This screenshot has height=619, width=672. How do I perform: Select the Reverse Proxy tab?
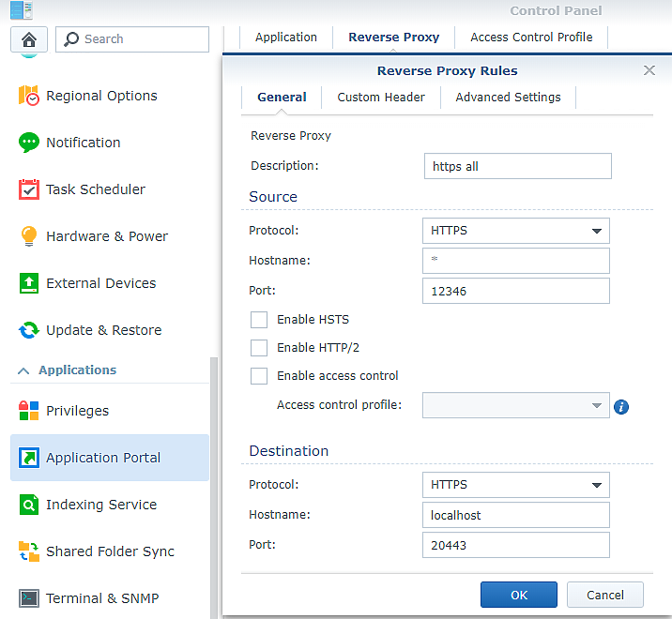point(394,38)
